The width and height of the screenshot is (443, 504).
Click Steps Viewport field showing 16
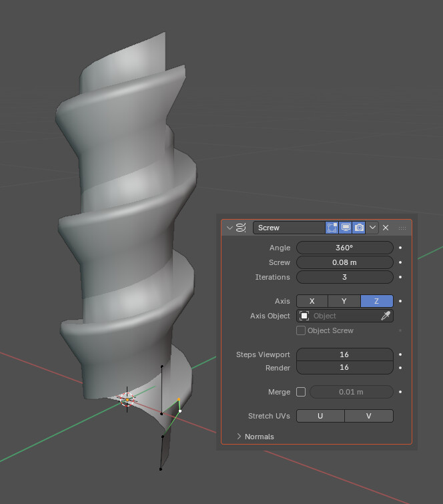(x=345, y=354)
